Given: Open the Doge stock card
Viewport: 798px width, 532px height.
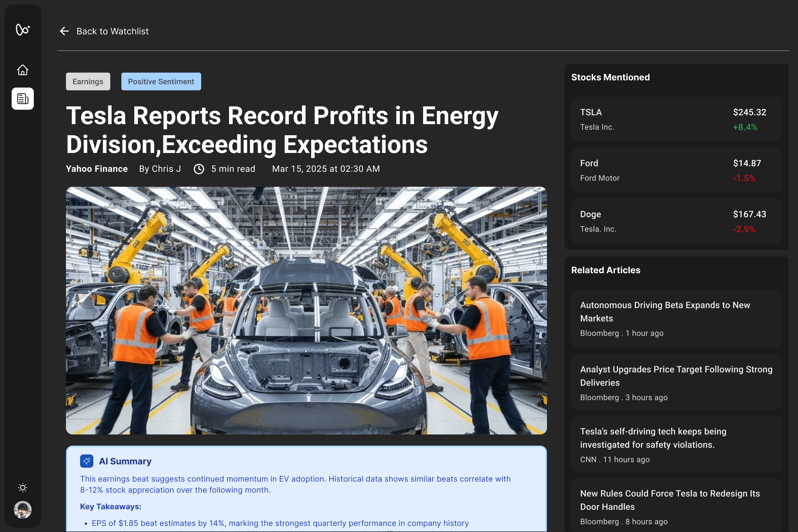Looking at the screenshot, I should click(x=676, y=221).
